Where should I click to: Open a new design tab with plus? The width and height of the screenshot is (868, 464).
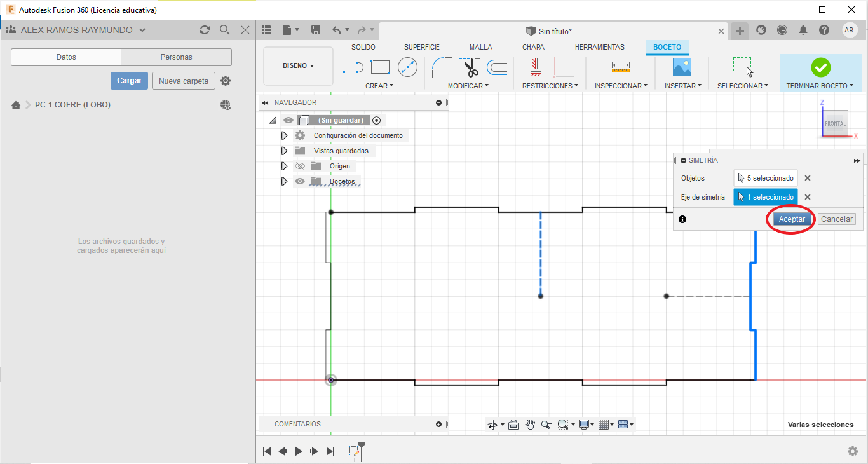click(740, 31)
